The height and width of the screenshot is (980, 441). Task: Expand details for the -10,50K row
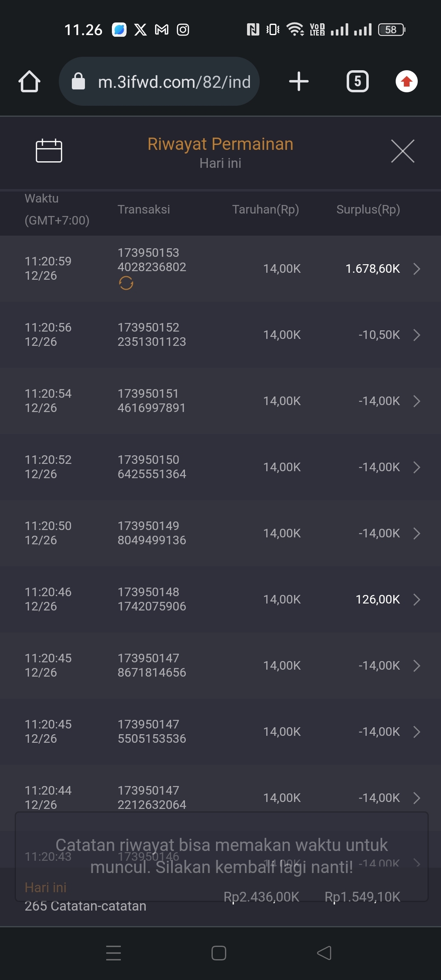[416, 335]
